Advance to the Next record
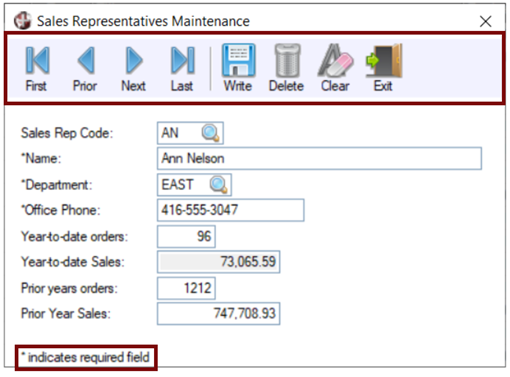This screenshot has height=377, width=510. tap(133, 69)
